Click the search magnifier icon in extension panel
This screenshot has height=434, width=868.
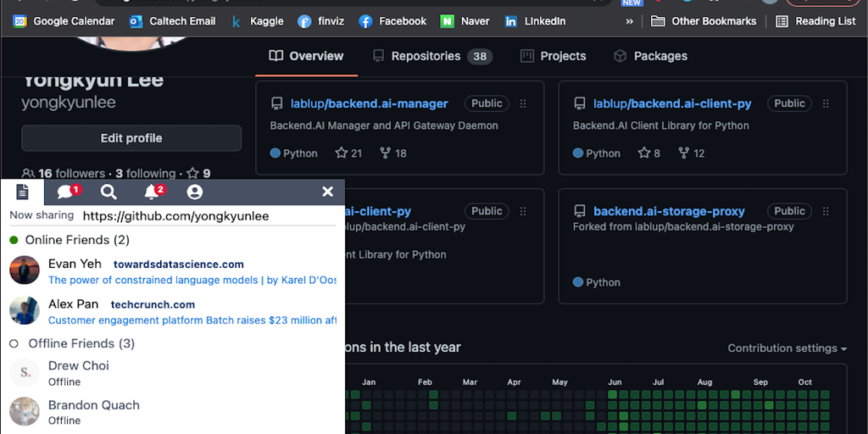(108, 192)
